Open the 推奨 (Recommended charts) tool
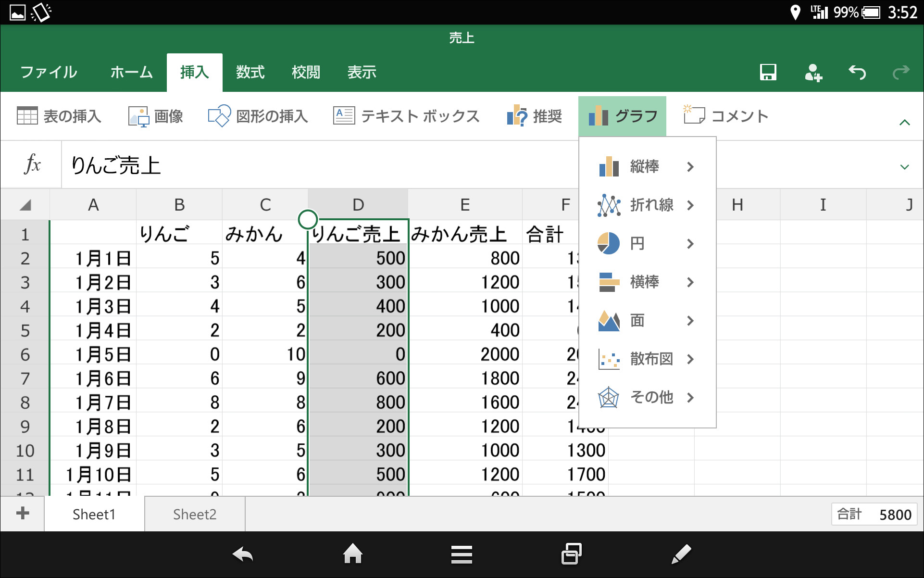Screen dimensions: 924x578 (534, 115)
